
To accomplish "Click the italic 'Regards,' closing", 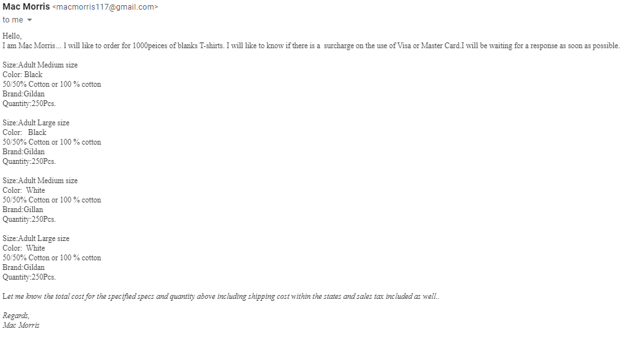I will tap(16, 316).
